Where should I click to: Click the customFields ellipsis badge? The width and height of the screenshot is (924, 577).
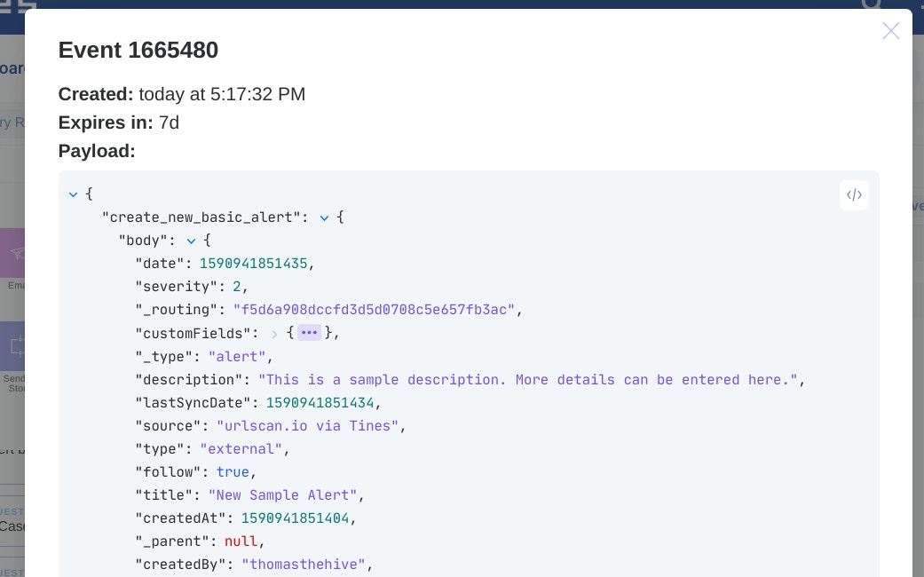(x=309, y=333)
